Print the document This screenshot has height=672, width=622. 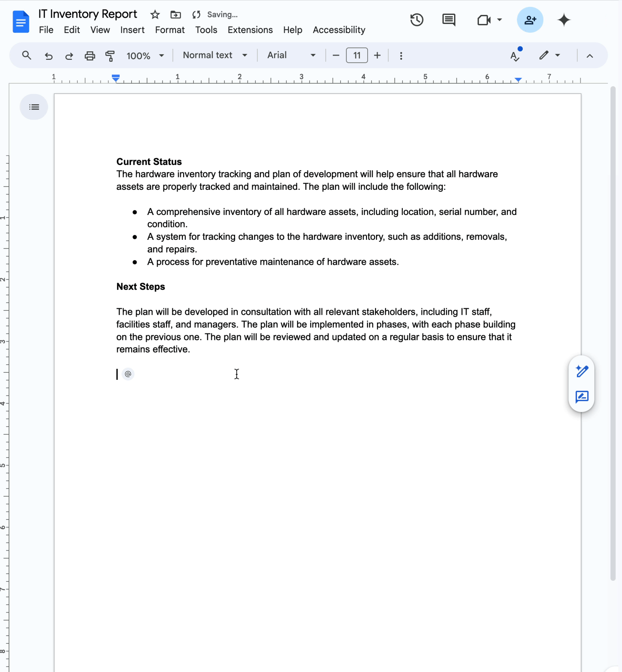[90, 56]
